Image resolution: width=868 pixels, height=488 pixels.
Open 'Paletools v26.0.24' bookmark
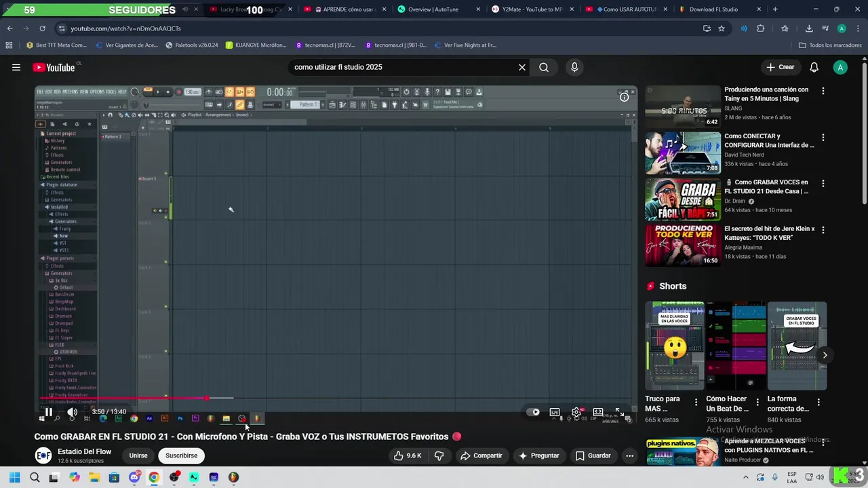click(192, 45)
